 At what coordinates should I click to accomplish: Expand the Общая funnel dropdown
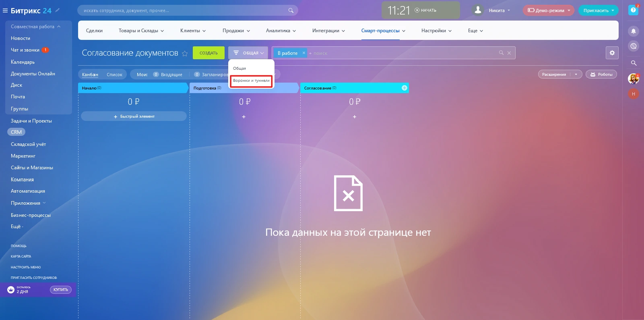[x=249, y=53]
